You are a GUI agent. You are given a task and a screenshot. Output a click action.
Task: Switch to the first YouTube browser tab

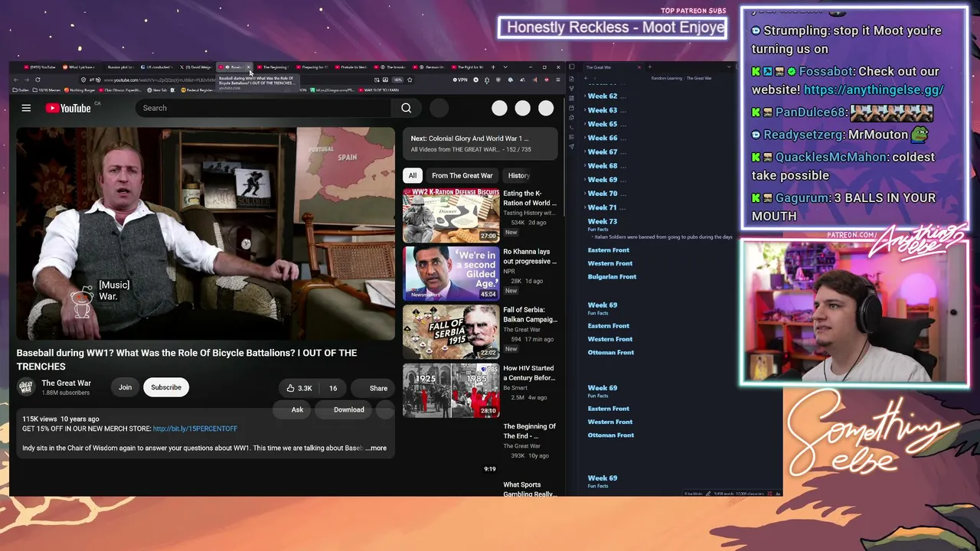[40, 67]
